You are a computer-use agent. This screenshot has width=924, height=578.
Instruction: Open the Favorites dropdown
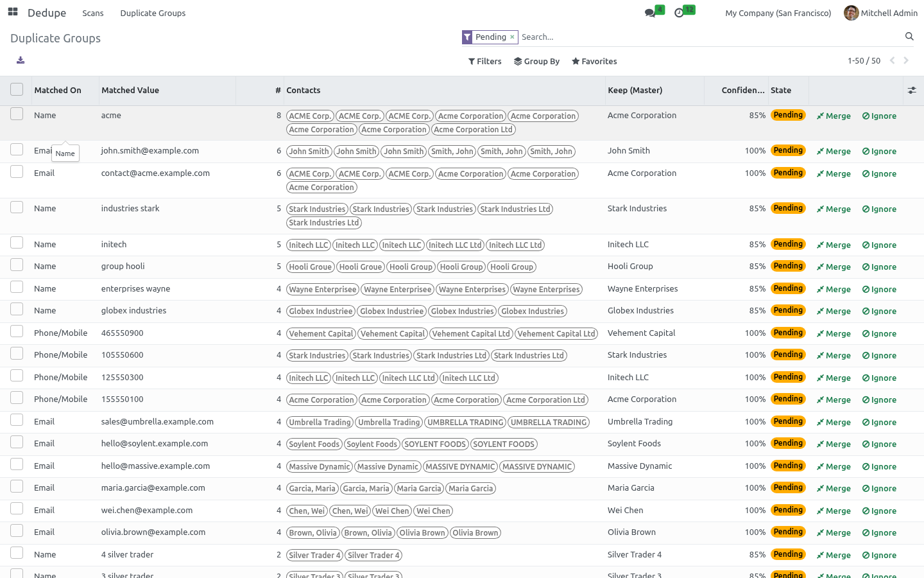(x=594, y=62)
